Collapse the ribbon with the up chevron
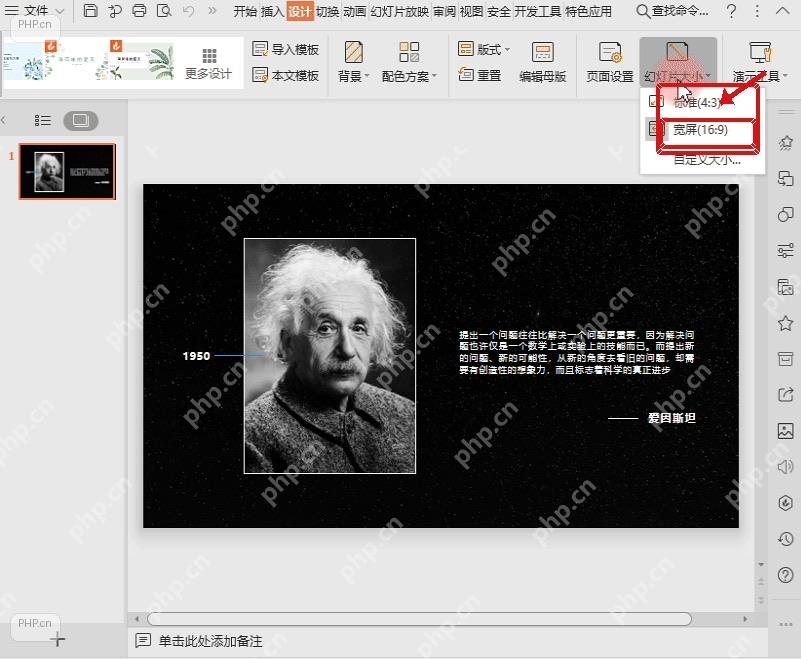 782,10
